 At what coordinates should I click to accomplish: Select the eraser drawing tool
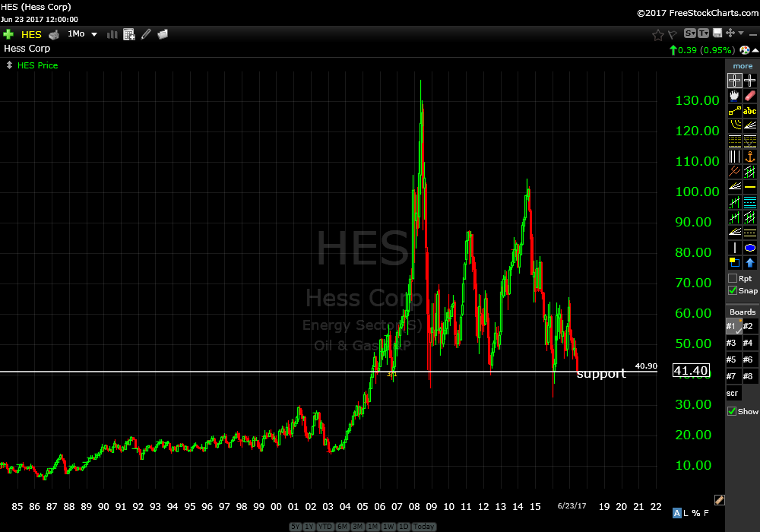click(750, 96)
